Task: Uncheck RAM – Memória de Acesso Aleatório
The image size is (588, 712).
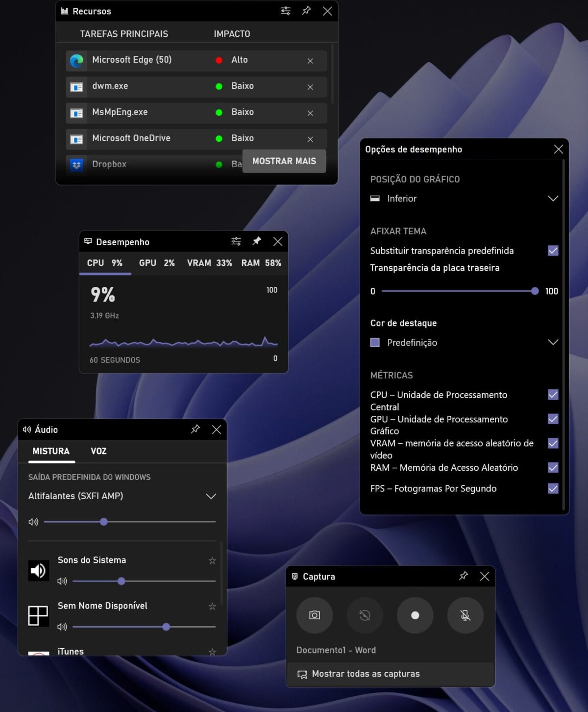Action: [x=553, y=467]
